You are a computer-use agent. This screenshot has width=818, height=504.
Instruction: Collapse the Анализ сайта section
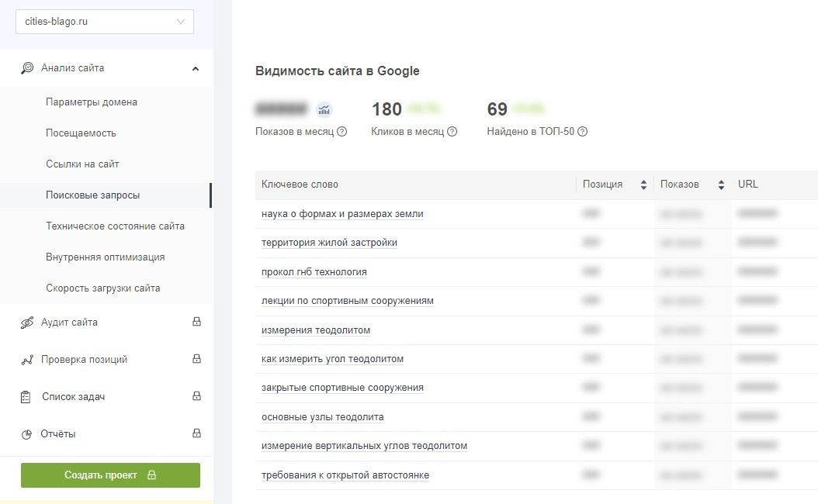pyautogui.click(x=196, y=68)
